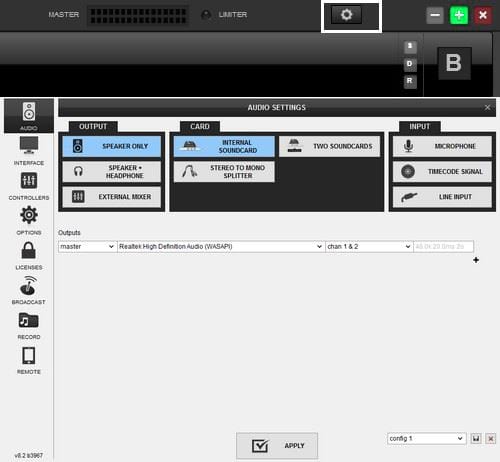Open the Controllers settings section
500x462 pixels.
coord(29,186)
